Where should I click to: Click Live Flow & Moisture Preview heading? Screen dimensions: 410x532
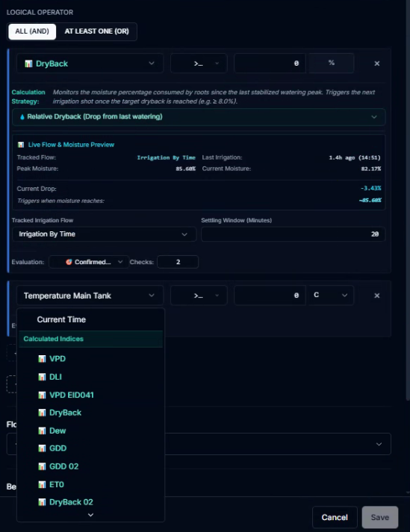pos(71,145)
